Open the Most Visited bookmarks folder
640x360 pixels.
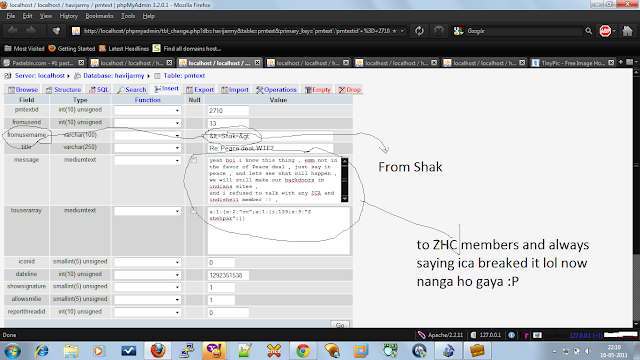click(24, 49)
